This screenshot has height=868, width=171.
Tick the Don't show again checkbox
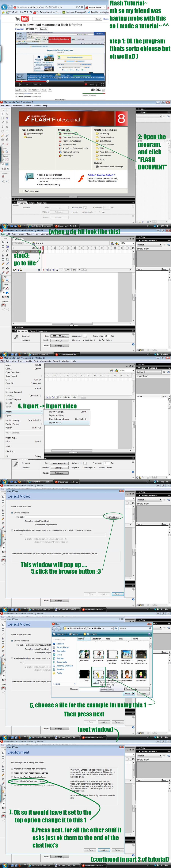[x=23, y=191]
